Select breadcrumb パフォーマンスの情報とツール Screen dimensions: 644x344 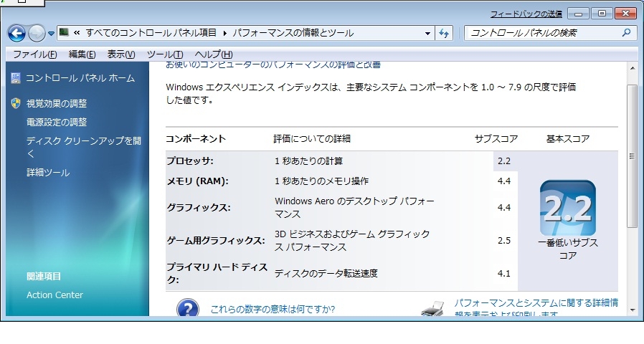tap(293, 33)
